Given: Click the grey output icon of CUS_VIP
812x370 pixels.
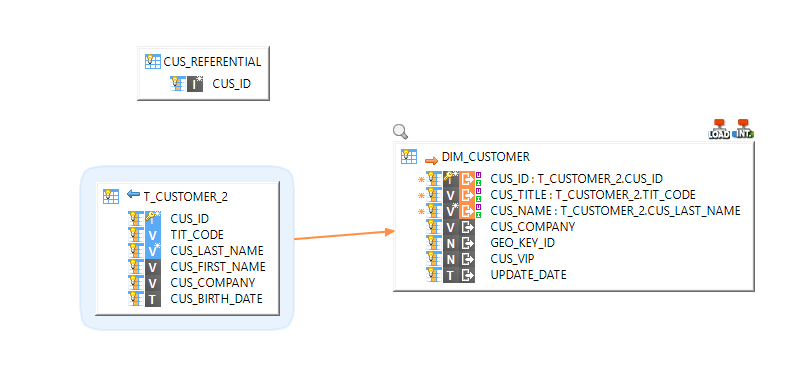Looking at the screenshot, I should point(468,259).
